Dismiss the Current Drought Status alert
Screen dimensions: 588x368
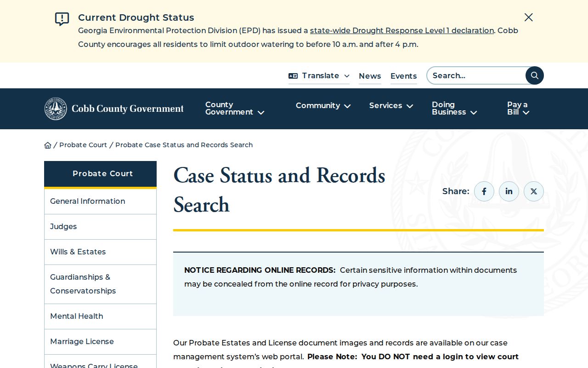tap(529, 17)
